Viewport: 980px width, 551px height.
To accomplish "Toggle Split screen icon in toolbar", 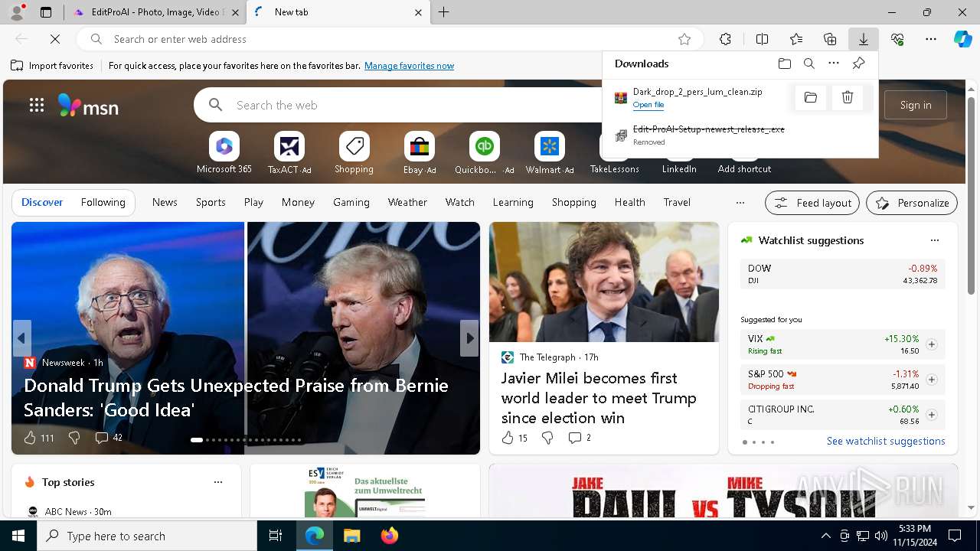I will point(762,39).
